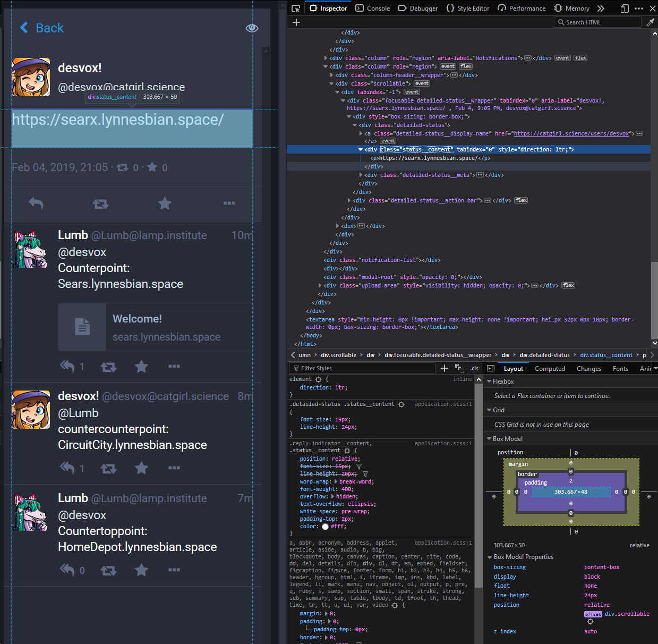Image resolution: width=658 pixels, height=644 pixels.
Task: Open devtools three-dot options menu
Action: pos(639,8)
